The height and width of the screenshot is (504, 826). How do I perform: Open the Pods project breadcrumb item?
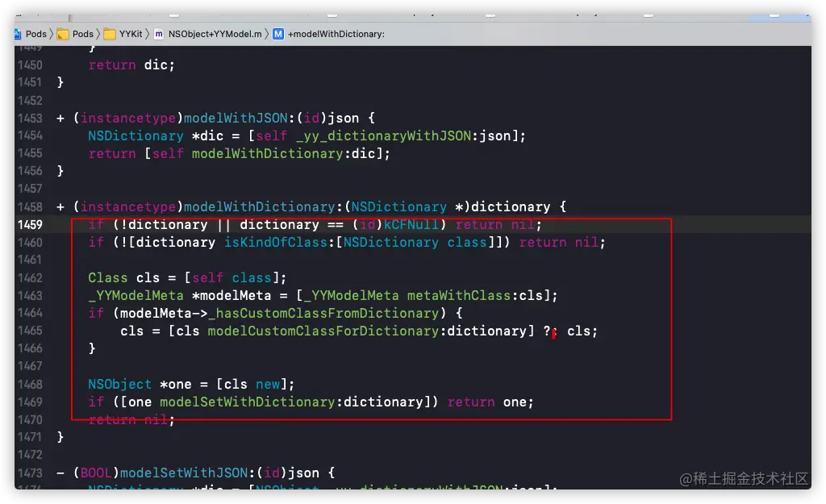(35, 34)
